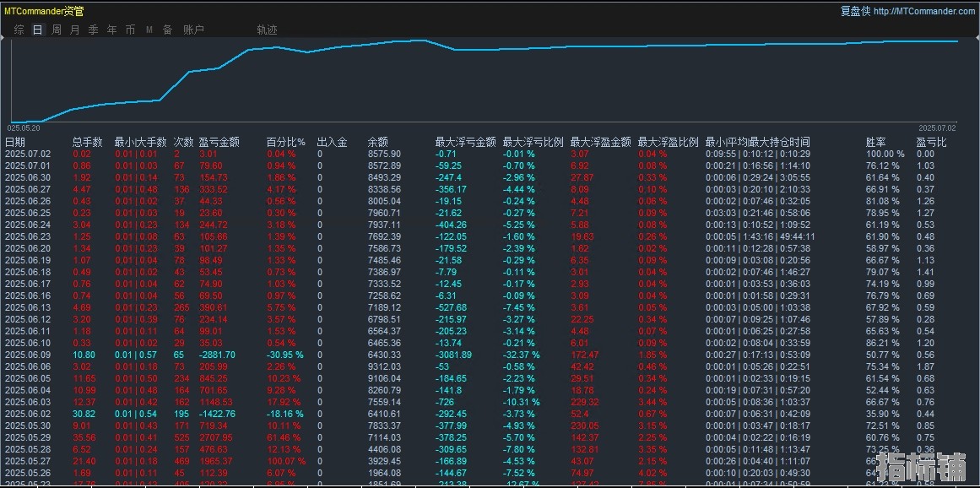Image resolution: width=980 pixels, height=488 pixels.
Task: Open the 月 monthly tab
Action: coord(75,30)
